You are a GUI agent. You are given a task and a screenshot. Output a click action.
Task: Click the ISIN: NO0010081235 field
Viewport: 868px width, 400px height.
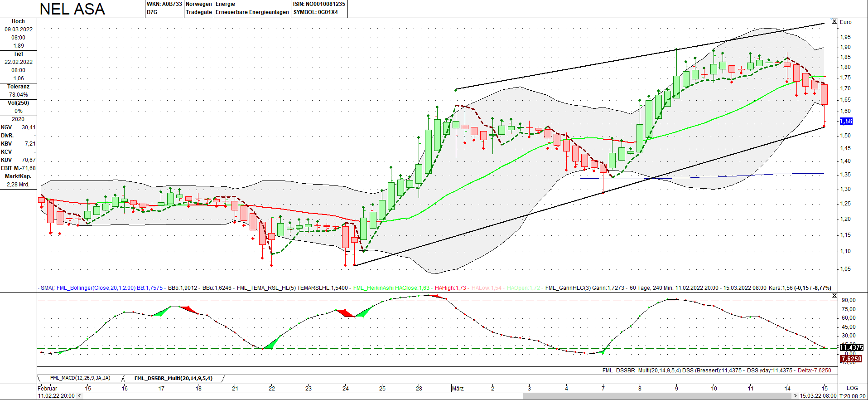pyautogui.click(x=319, y=4)
